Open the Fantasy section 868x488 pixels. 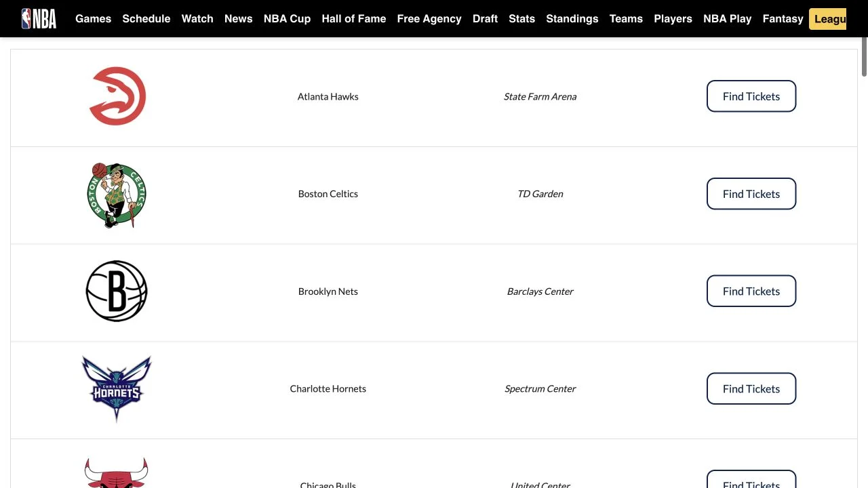pyautogui.click(x=783, y=18)
